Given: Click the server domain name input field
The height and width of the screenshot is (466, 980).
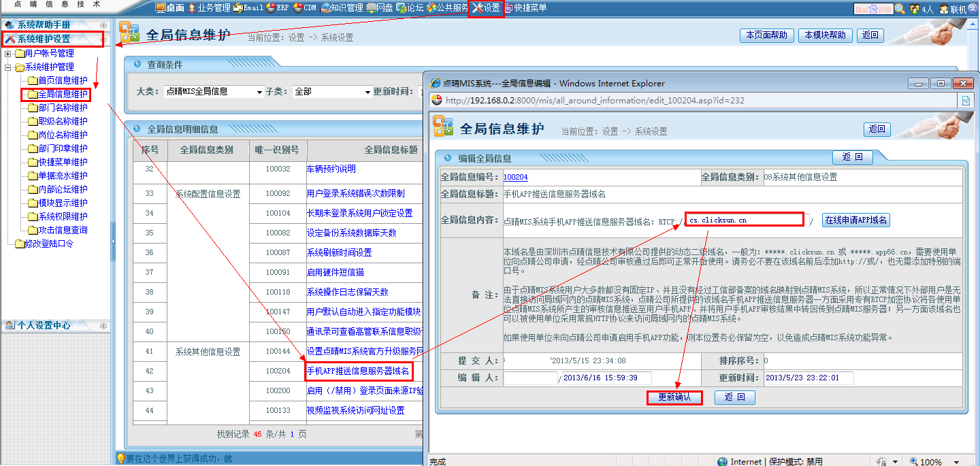Looking at the screenshot, I should [x=744, y=220].
